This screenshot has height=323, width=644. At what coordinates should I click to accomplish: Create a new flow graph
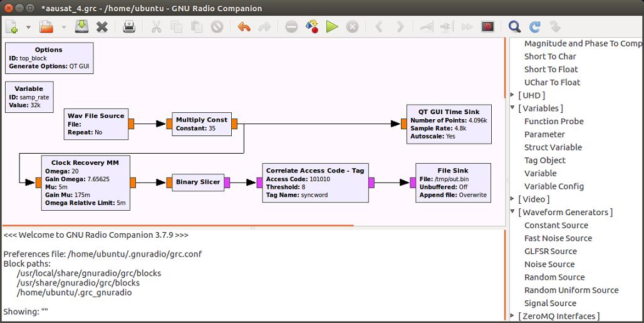pyautogui.click(x=12, y=27)
